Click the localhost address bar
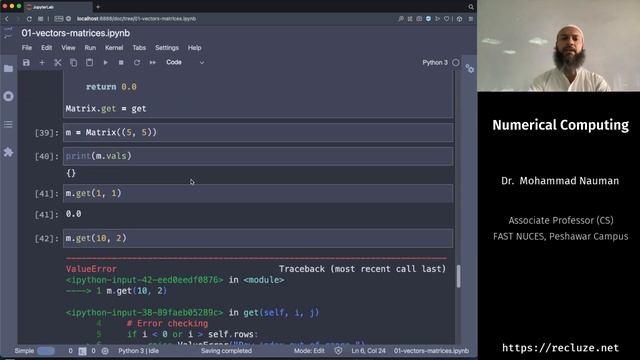The height and width of the screenshot is (360, 640). 136,19
